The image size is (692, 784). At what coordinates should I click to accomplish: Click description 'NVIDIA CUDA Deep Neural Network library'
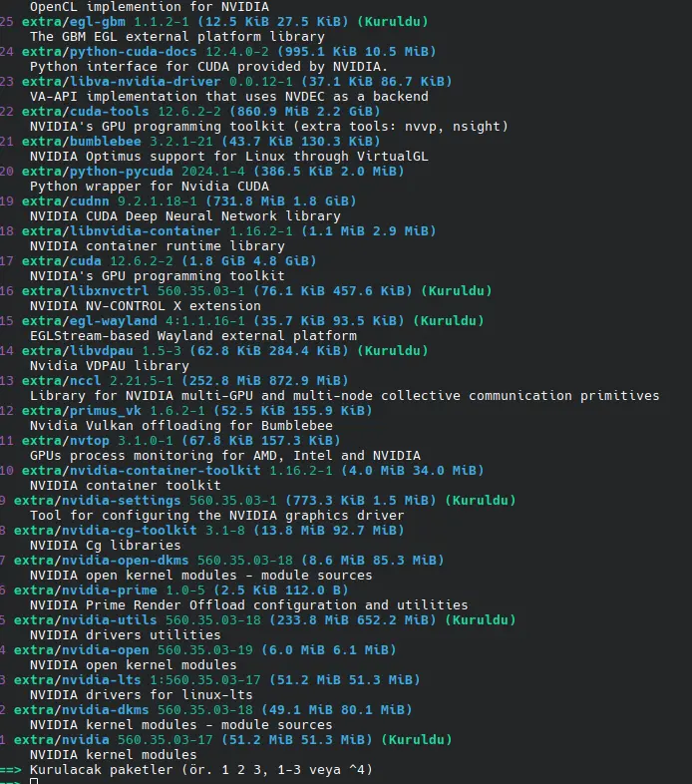tap(185, 216)
